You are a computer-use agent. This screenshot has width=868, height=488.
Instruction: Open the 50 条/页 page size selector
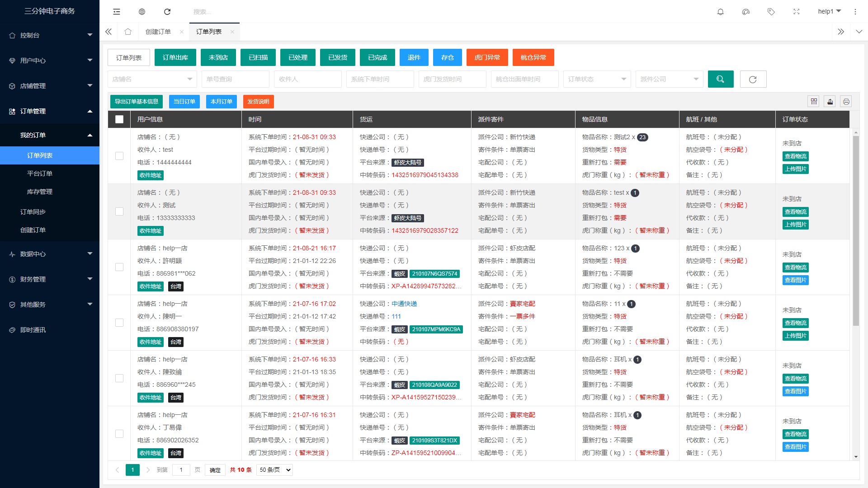tap(274, 470)
